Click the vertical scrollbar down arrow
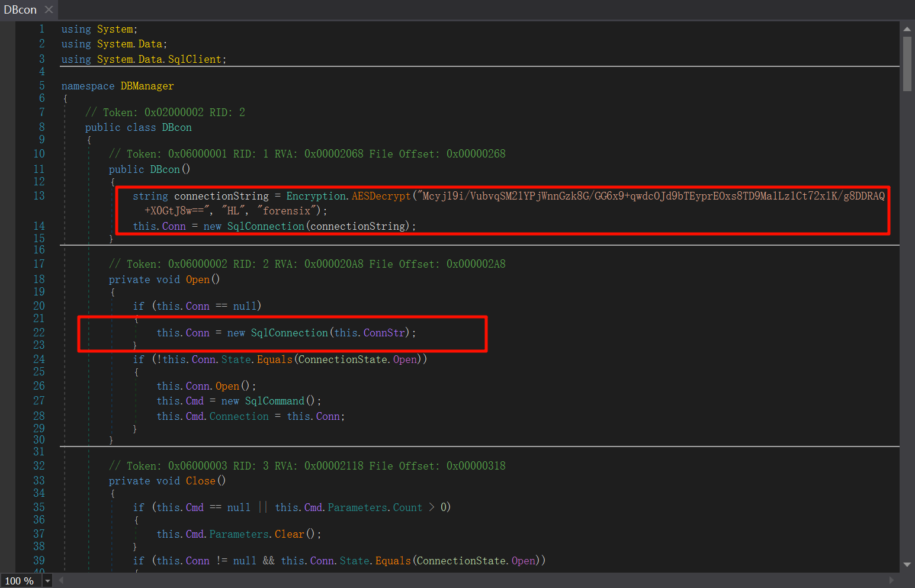The height and width of the screenshot is (588, 915). (x=907, y=564)
